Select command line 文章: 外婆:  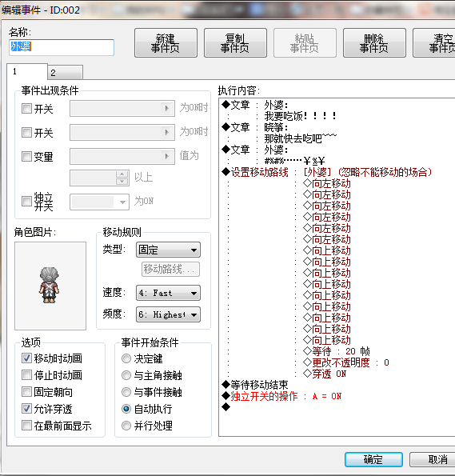pyautogui.click(x=255, y=105)
